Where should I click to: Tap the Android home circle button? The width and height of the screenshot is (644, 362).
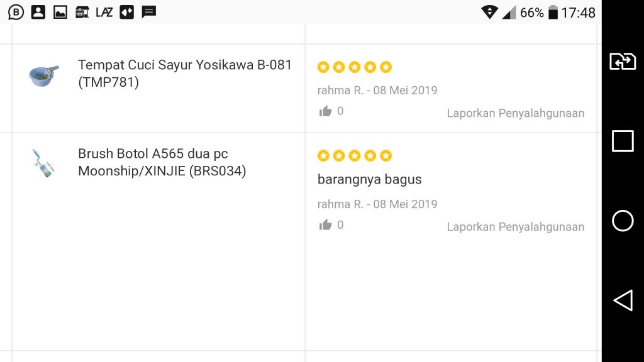point(623,221)
